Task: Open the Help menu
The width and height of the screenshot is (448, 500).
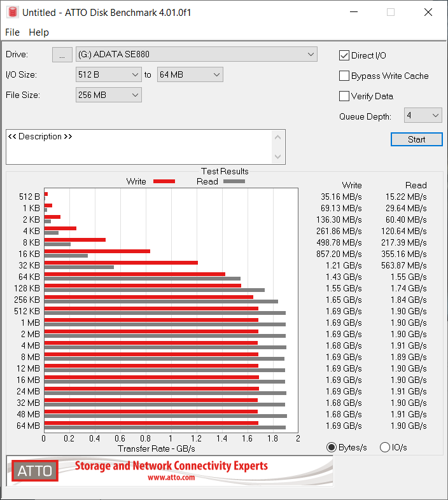Action: coord(39,32)
